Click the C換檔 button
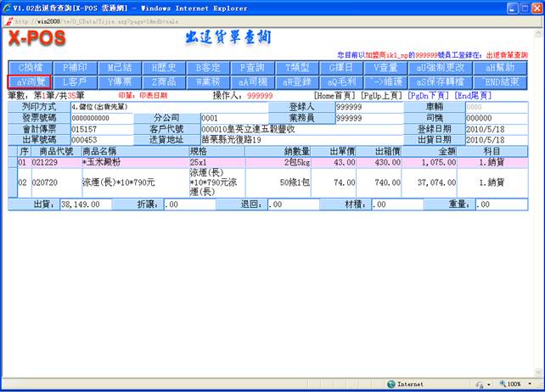The height and width of the screenshot is (392, 545). (x=30, y=68)
